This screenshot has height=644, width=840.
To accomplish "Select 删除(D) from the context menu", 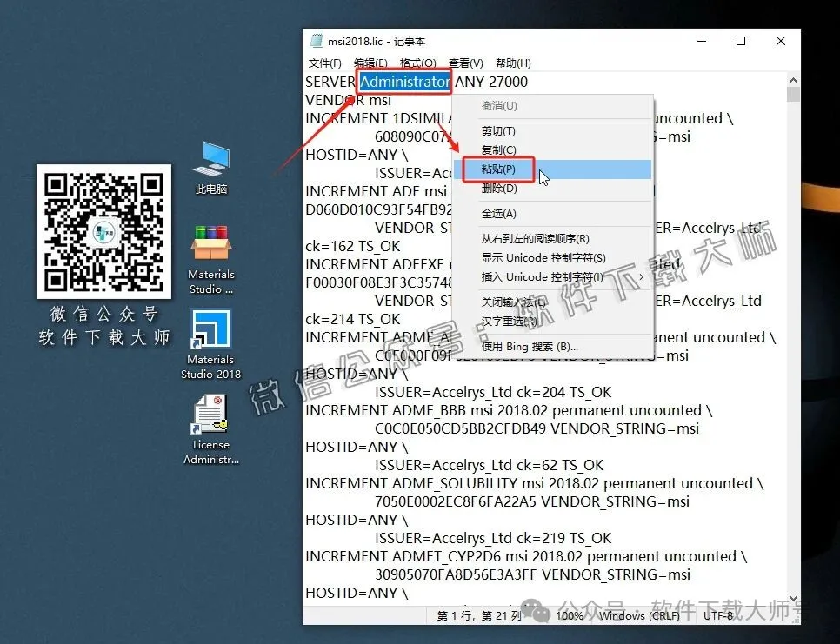I will coord(499,189).
